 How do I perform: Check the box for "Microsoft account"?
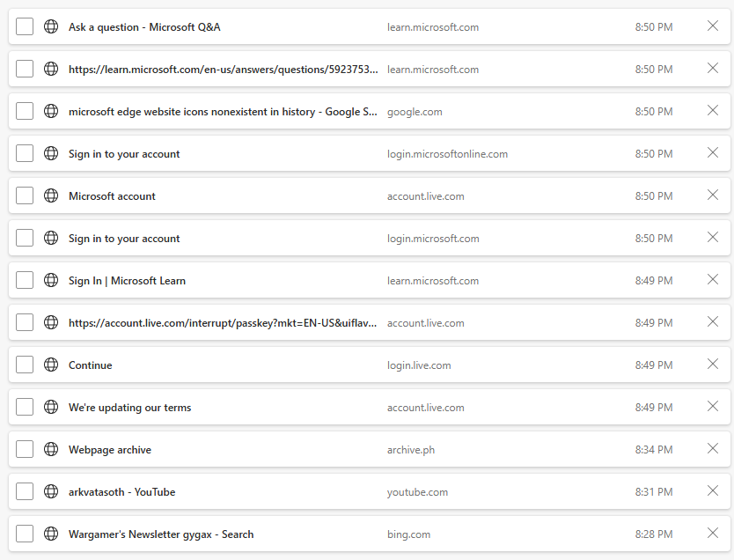[25, 195]
